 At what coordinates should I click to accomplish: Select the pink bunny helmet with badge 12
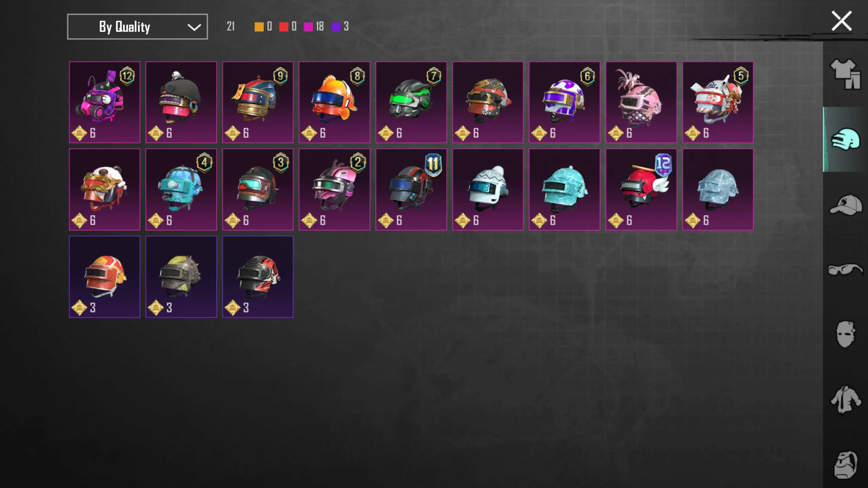(x=104, y=102)
